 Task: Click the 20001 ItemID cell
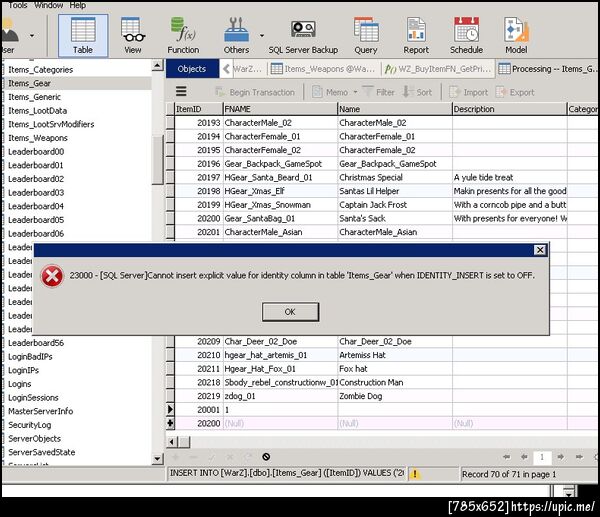(199, 410)
